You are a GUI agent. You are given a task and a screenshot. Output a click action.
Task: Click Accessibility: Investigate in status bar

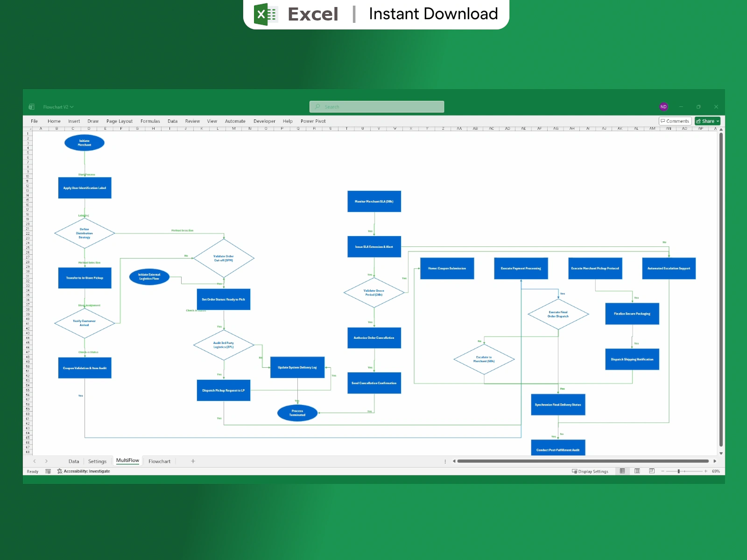tap(84, 471)
